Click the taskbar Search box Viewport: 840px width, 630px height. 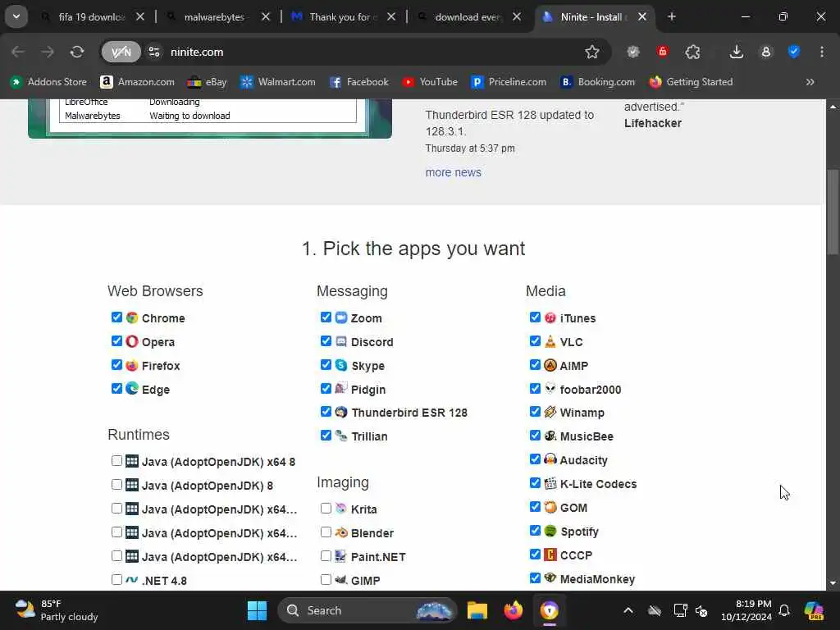(367, 610)
